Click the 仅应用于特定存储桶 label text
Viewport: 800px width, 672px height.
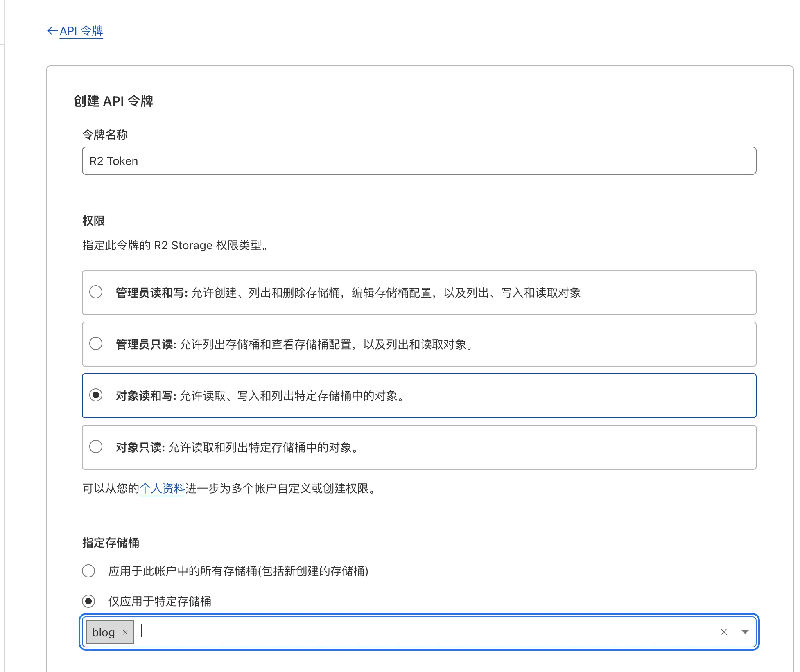(160, 601)
